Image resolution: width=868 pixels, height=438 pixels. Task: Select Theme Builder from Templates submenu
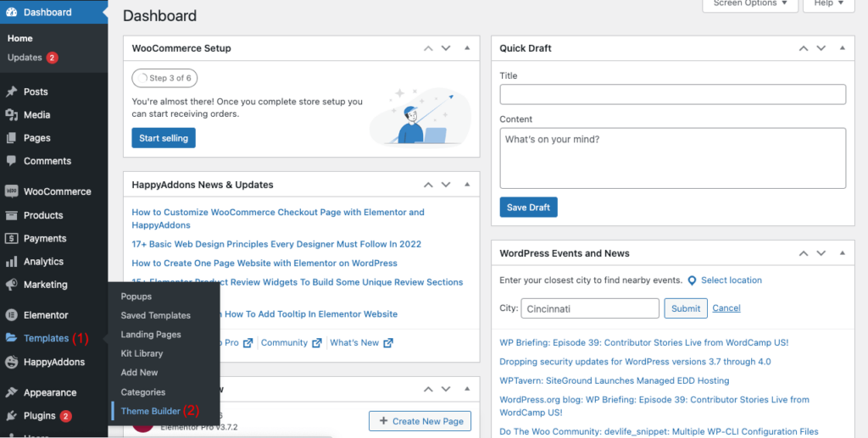tap(150, 411)
